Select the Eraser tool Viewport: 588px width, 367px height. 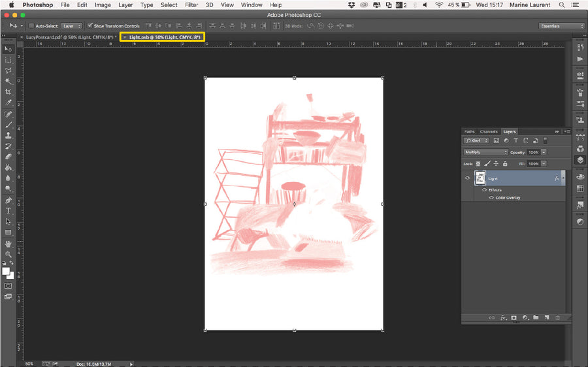click(8, 157)
